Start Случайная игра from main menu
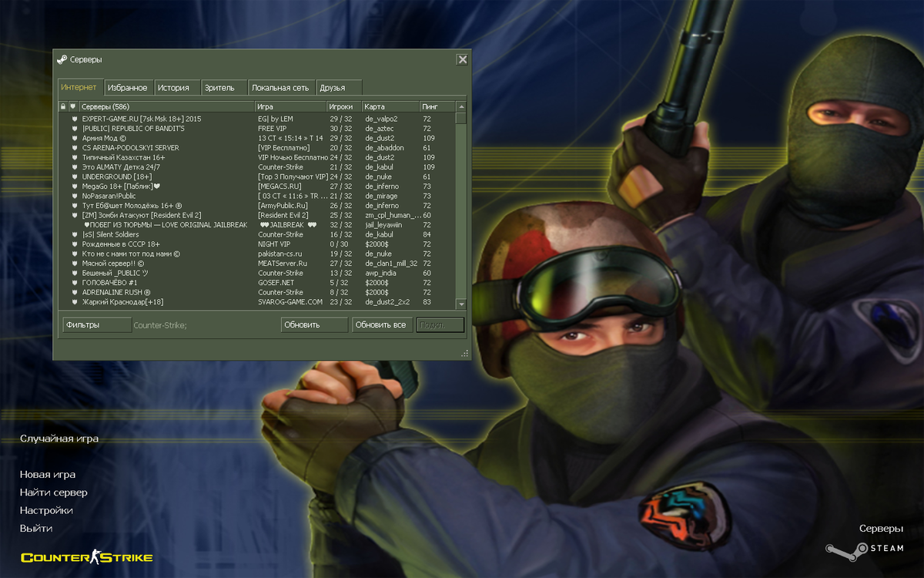 pos(59,439)
